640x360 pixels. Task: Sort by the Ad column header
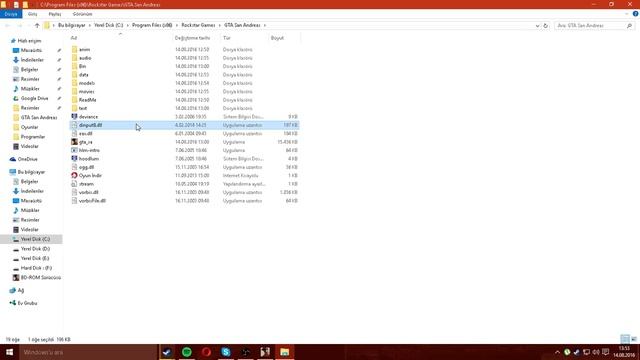(74, 38)
